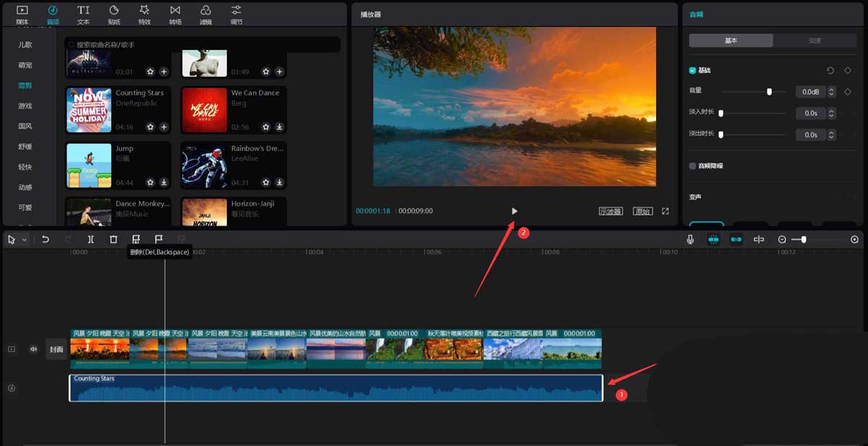Image resolution: width=868 pixels, height=446 pixels.
Task: Click the 音量 volume slider handle
Action: 769,92
